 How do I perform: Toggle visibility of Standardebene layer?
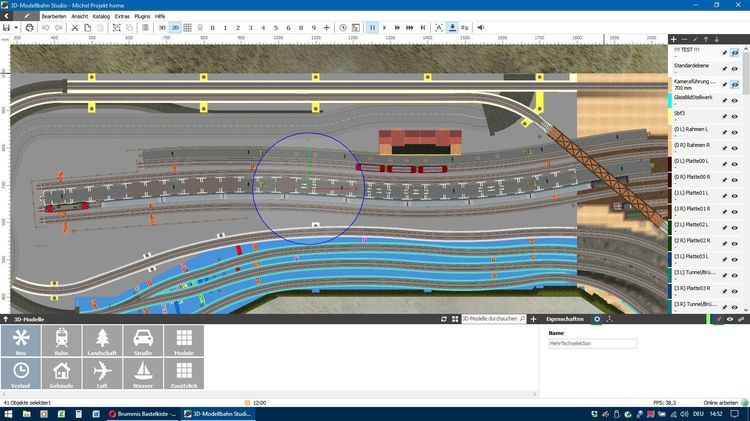[x=735, y=69]
